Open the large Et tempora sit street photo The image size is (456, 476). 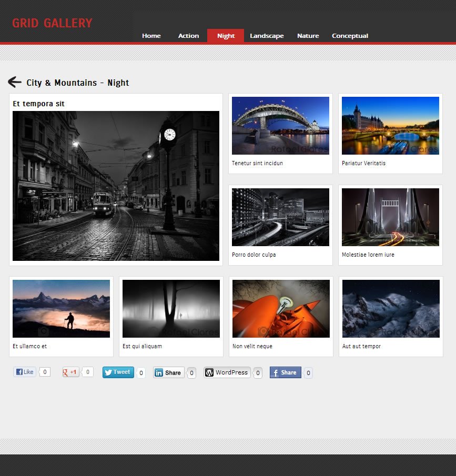(116, 186)
